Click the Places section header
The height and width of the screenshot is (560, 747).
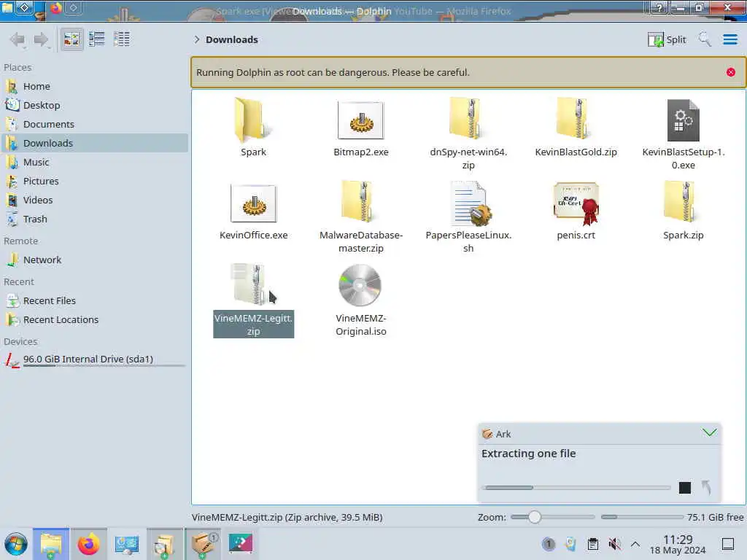click(18, 68)
